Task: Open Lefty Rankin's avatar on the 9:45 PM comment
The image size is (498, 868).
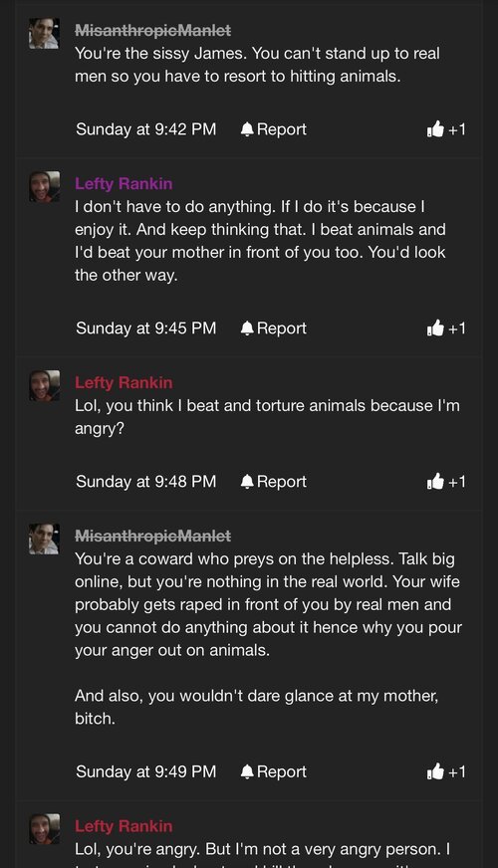Action: pos(44,186)
